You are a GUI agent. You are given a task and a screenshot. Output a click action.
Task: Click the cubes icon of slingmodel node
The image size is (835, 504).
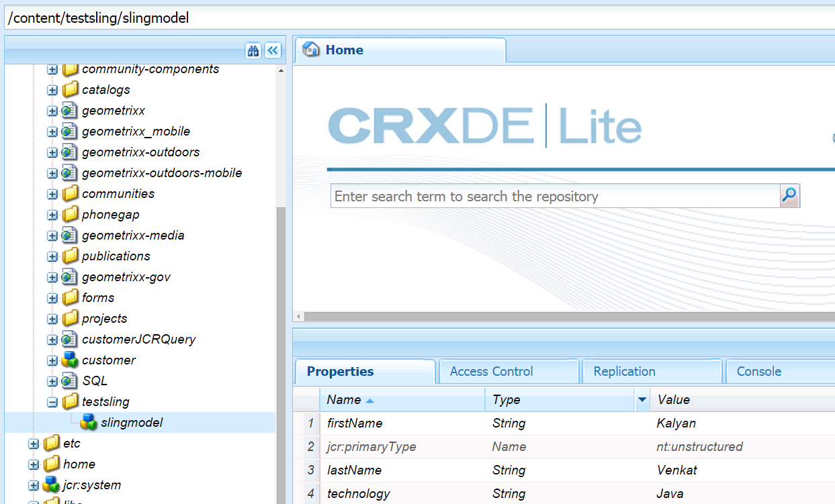pyautogui.click(x=89, y=422)
